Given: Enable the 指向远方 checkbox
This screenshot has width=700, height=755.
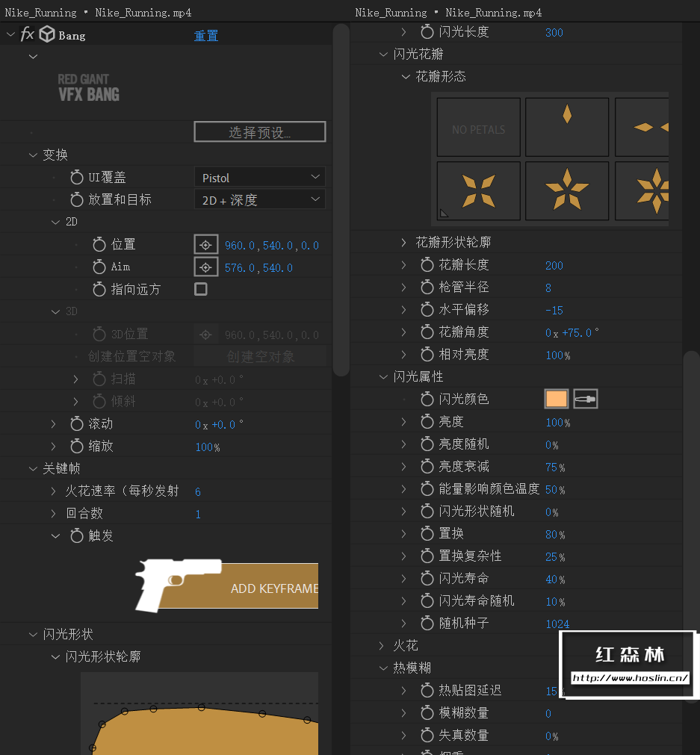Looking at the screenshot, I should point(201,289).
